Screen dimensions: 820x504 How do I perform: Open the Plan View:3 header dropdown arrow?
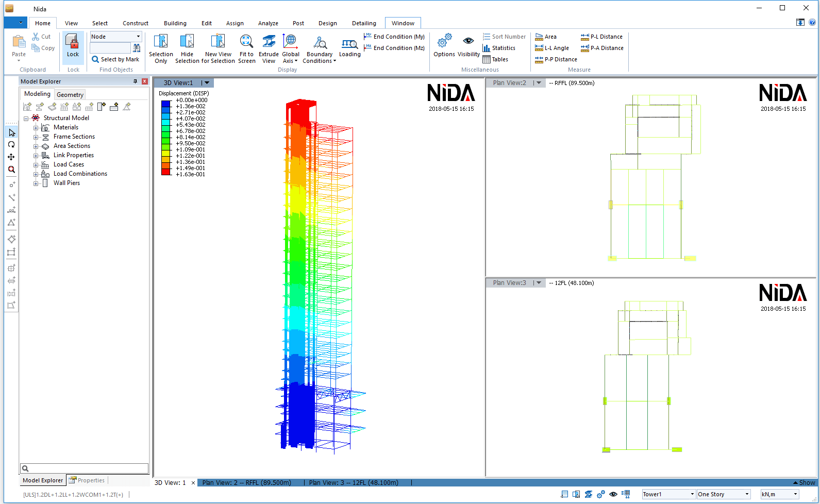pos(539,282)
